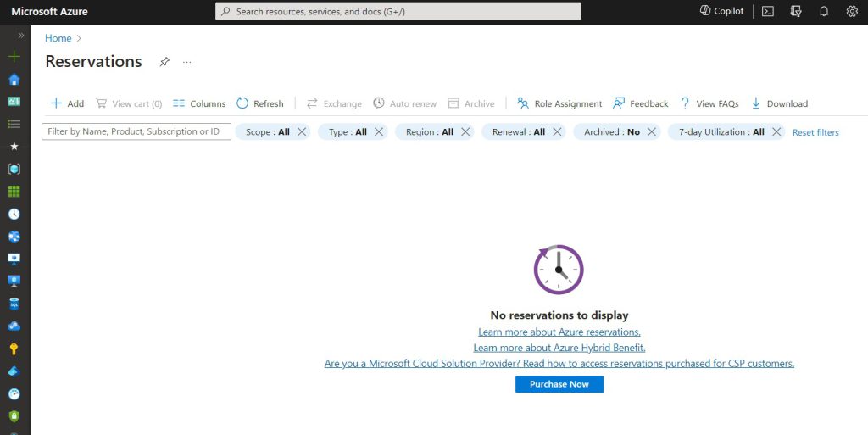Viewport: 868px width, 435px height.
Task: Click the Favorites star icon
Action: click(x=14, y=146)
